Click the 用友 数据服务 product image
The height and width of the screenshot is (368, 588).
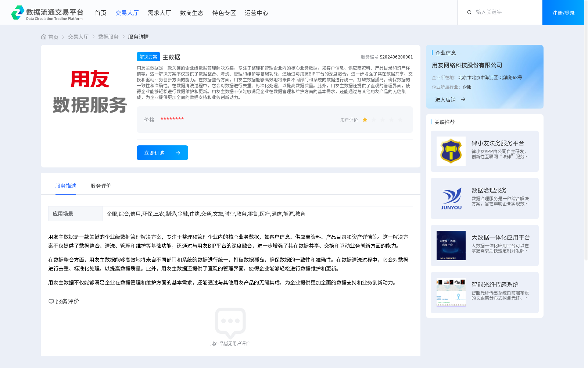[x=90, y=92]
